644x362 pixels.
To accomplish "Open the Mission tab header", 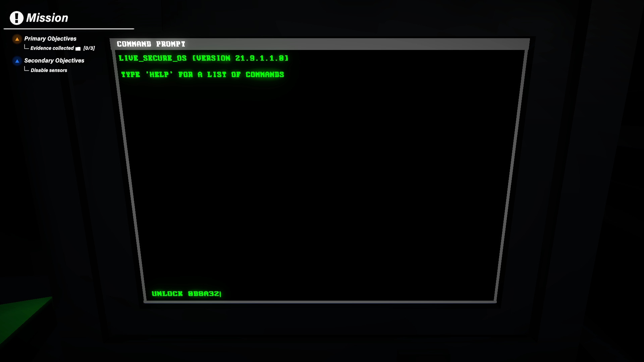I will 48,18.
